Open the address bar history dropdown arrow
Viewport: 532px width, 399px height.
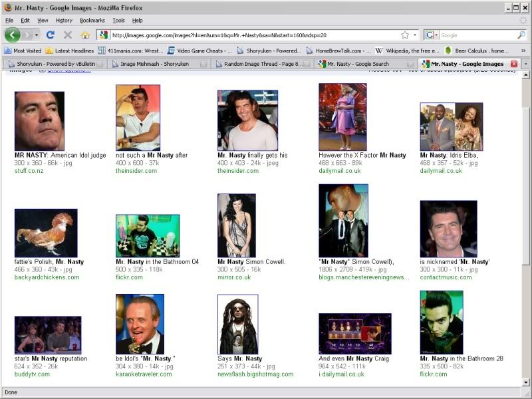click(414, 35)
